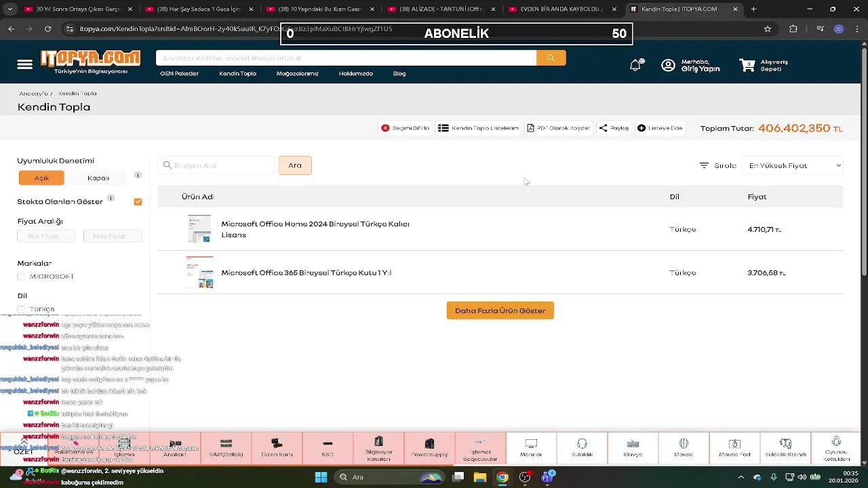The width and height of the screenshot is (868, 488).
Task: Select the Oyuncu Koltukları category
Action: (836, 449)
